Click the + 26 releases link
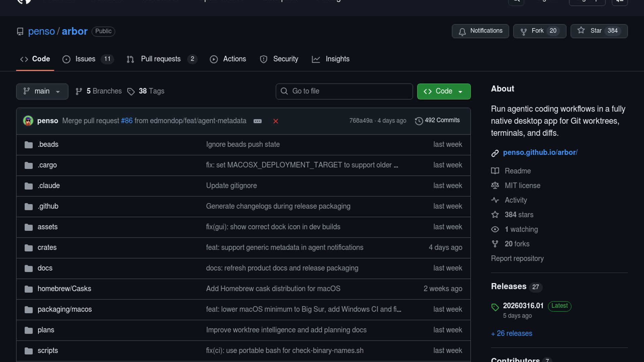The width and height of the screenshot is (644, 362). [x=512, y=334]
